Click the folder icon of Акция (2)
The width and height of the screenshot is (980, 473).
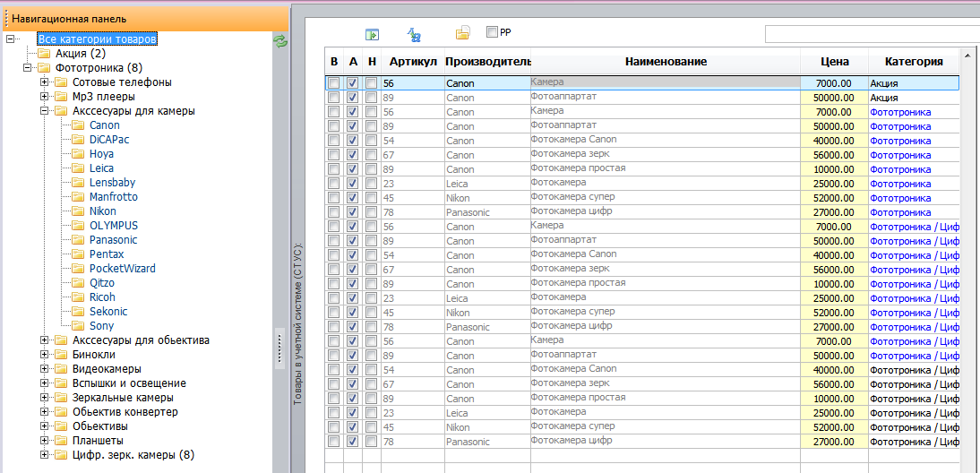pos(45,54)
